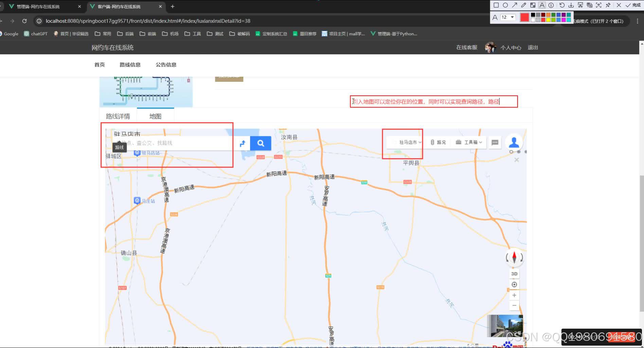Screen dimensions: 644x348
Task: Open the 全景 panorama thumbnail
Action: pyautogui.click(x=505, y=326)
